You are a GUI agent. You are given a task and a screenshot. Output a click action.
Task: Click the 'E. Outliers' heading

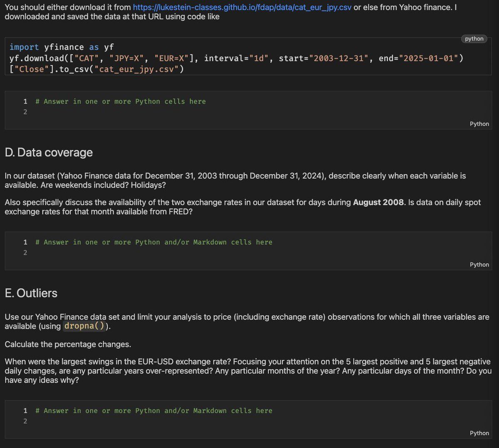pos(31,293)
